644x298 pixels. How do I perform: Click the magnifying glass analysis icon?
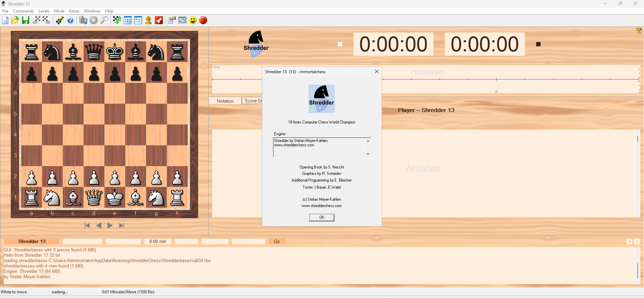click(x=104, y=20)
